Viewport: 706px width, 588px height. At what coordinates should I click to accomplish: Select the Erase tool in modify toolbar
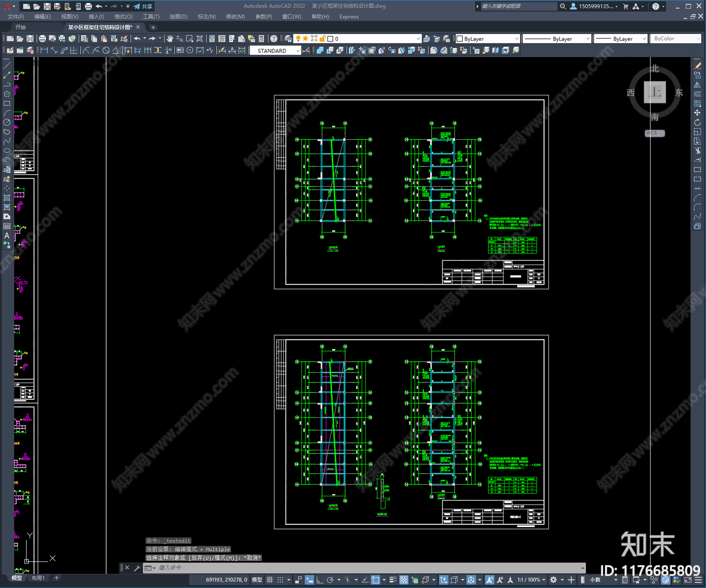pyautogui.click(x=697, y=66)
